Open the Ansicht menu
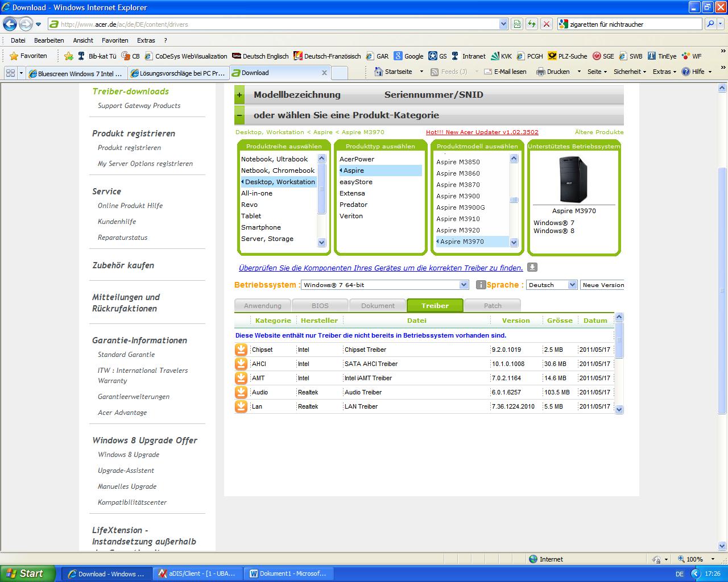The image size is (728, 582). point(83,40)
